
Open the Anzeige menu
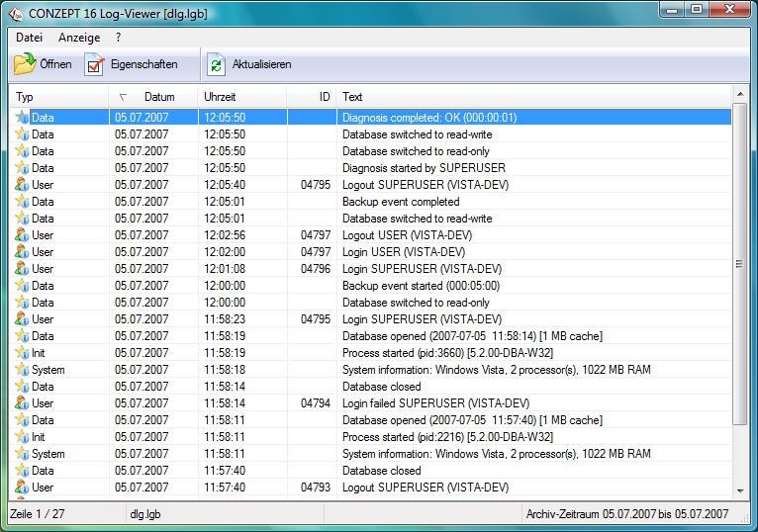[79, 38]
